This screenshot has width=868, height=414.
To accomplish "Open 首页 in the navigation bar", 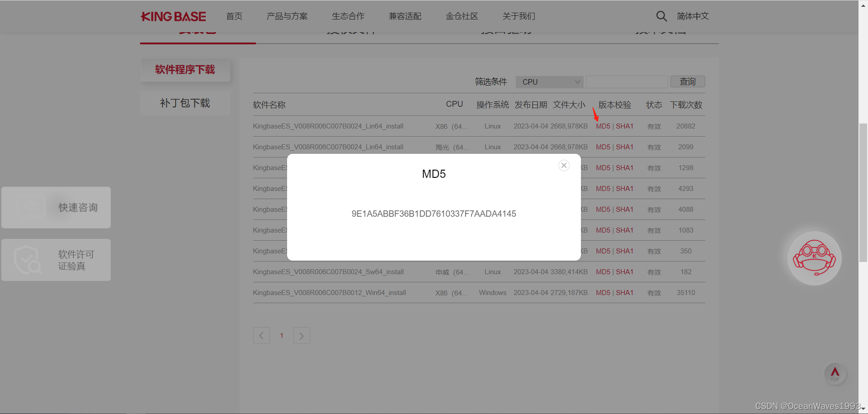I will click(x=234, y=16).
